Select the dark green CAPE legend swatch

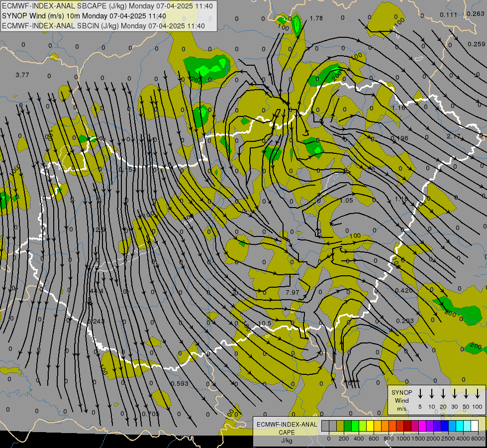pyautogui.click(x=348, y=426)
